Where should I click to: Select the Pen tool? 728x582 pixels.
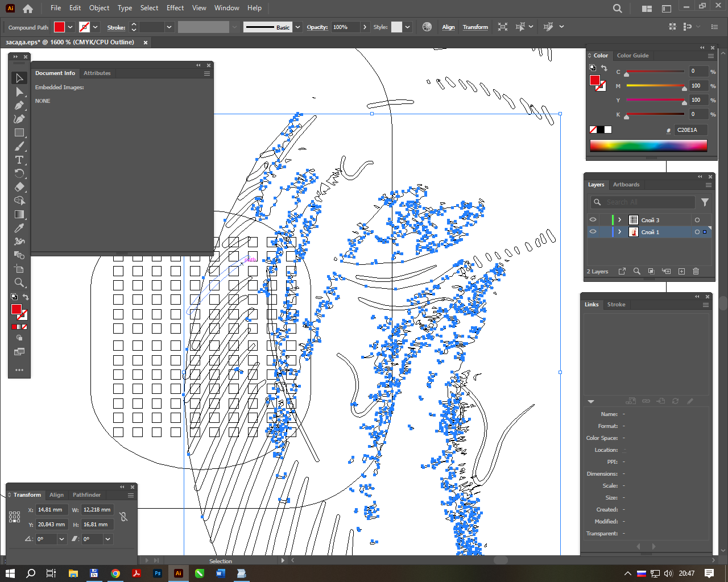[x=19, y=105]
